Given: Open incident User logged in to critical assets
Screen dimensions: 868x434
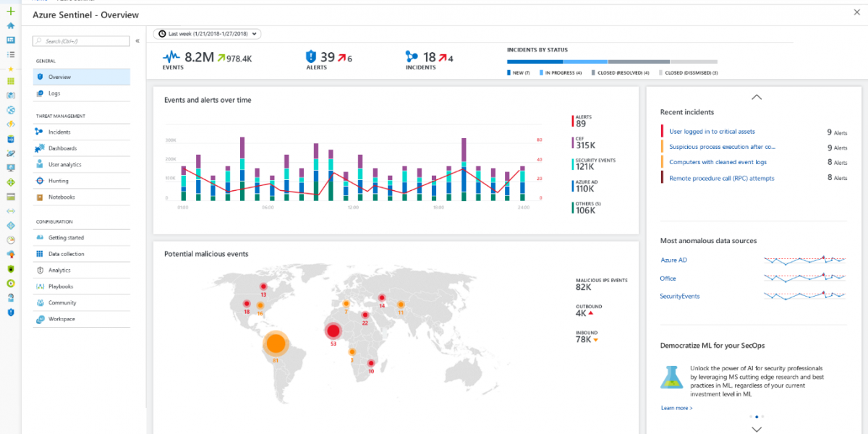Looking at the screenshot, I should [712, 132].
